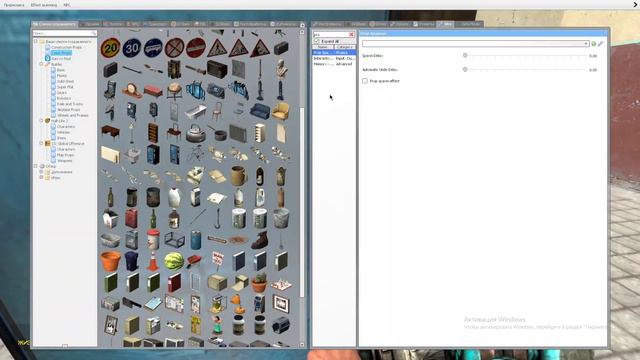Collapse the Builder tree node
640x360 pixels.
click(x=41, y=64)
